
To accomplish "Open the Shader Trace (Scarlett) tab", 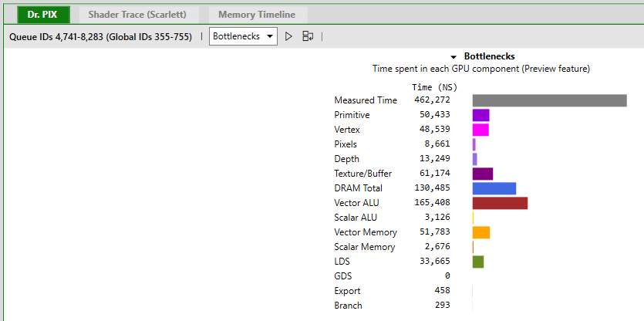I will 137,15.
